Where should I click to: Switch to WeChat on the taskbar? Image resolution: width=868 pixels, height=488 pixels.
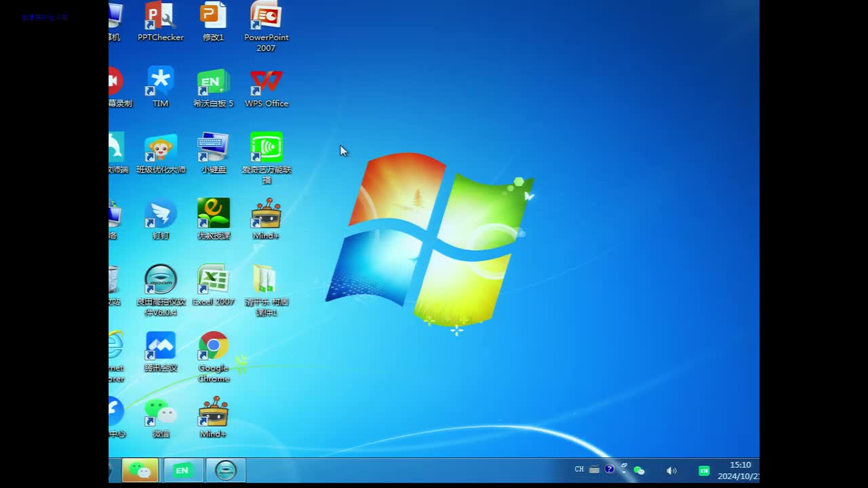tap(140, 470)
